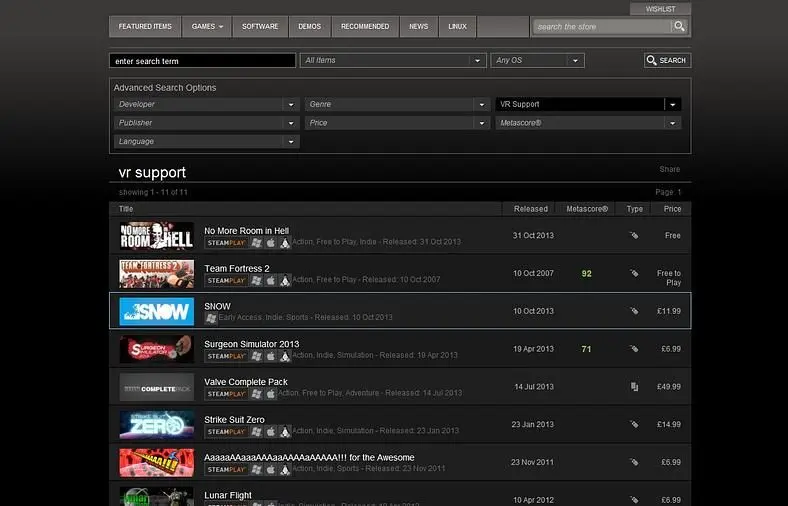The width and height of the screenshot is (788, 506).
Task: Sort results by Price column header
Action: point(672,209)
